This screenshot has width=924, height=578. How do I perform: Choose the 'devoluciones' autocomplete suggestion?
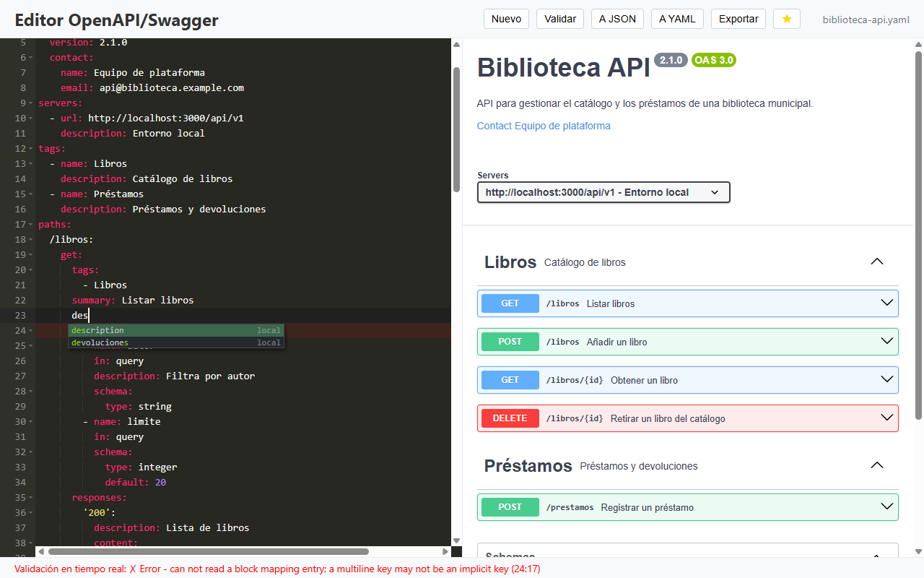tap(176, 342)
